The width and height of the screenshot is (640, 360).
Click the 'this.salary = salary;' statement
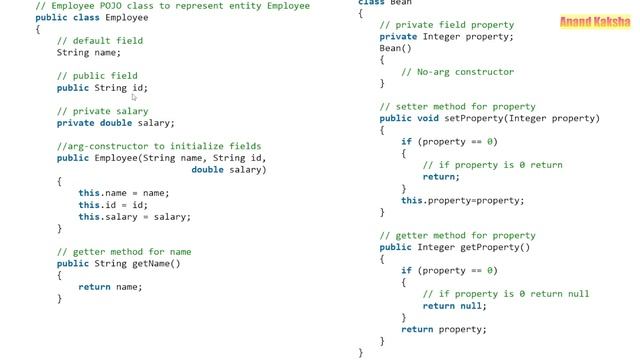134,217
